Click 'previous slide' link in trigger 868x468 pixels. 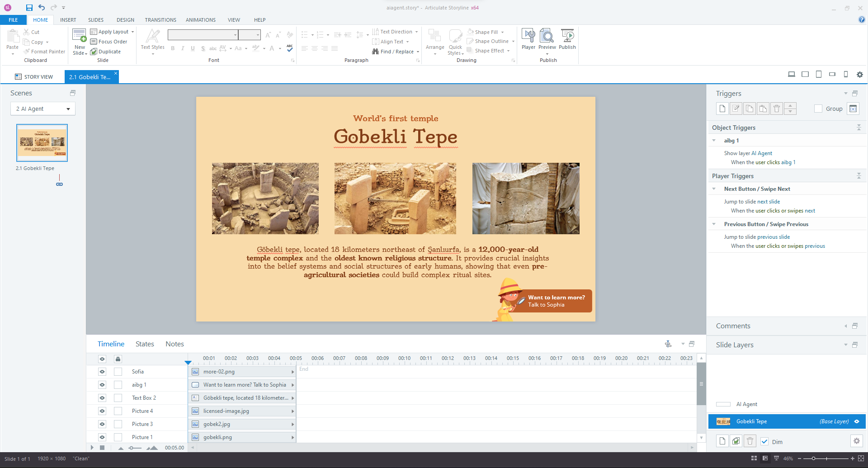(774, 237)
